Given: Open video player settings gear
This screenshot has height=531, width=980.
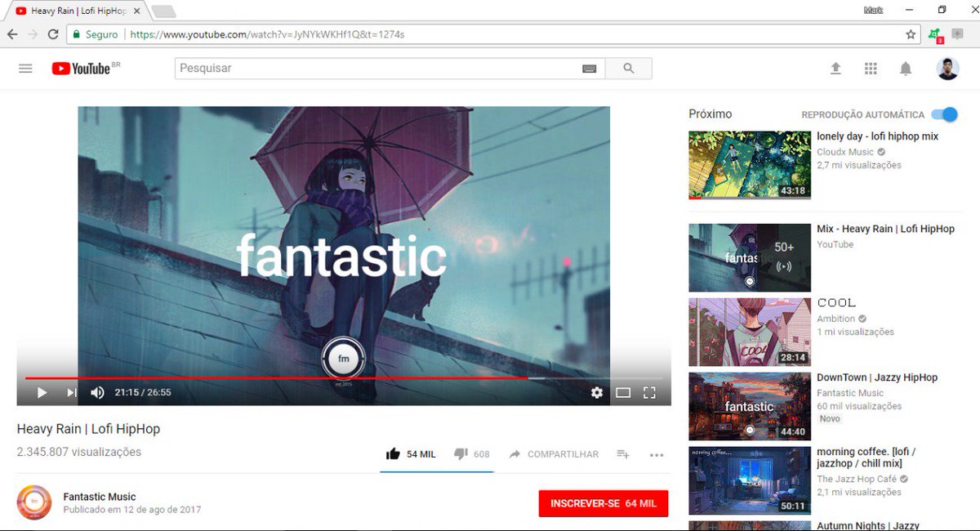Looking at the screenshot, I should coord(597,393).
